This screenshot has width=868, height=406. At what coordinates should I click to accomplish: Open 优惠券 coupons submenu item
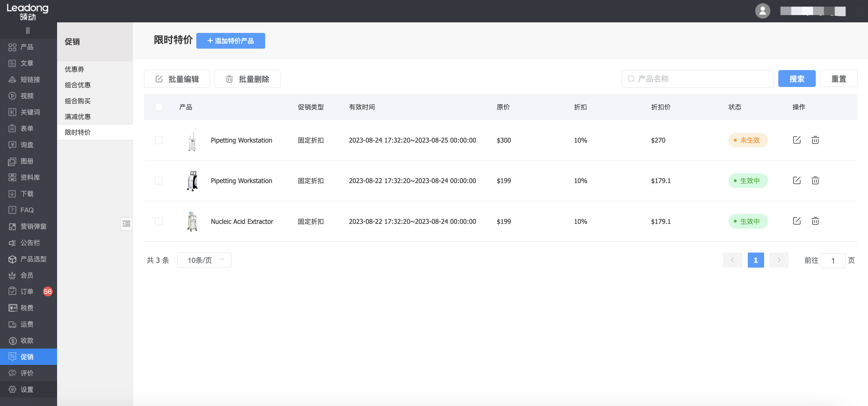click(75, 69)
